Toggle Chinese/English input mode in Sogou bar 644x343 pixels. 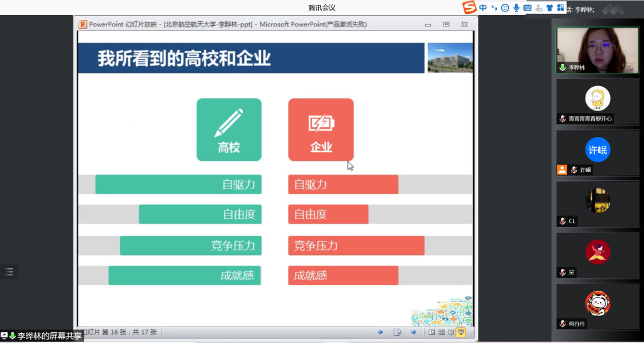483,8
